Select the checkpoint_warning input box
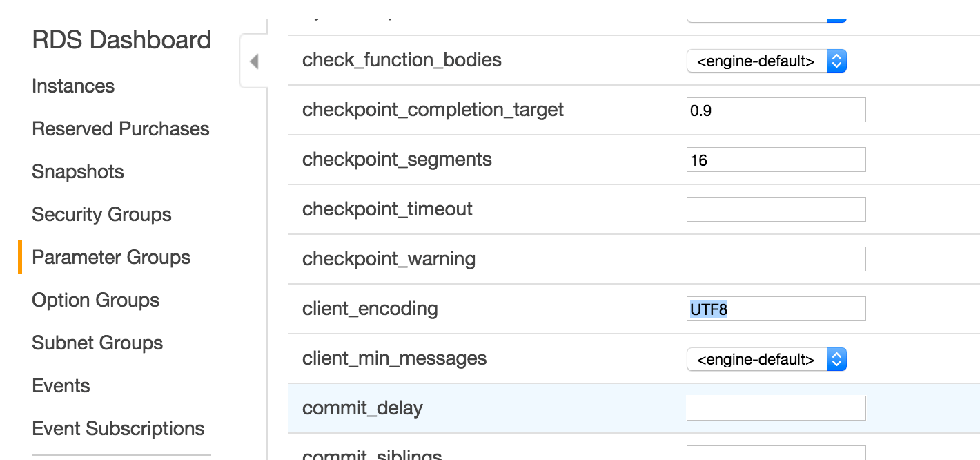Screen dimensions: 980x460 [x=776, y=259]
